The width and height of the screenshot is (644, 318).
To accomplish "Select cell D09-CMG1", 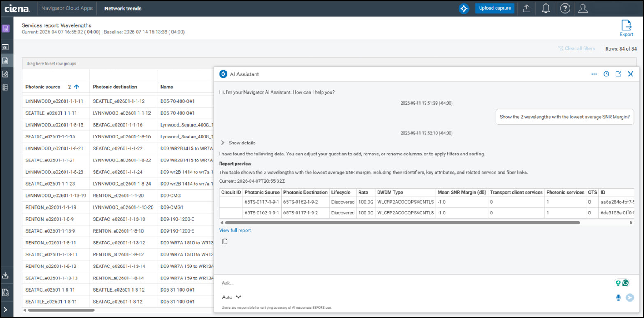I will pyautogui.click(x=185, y=207).
